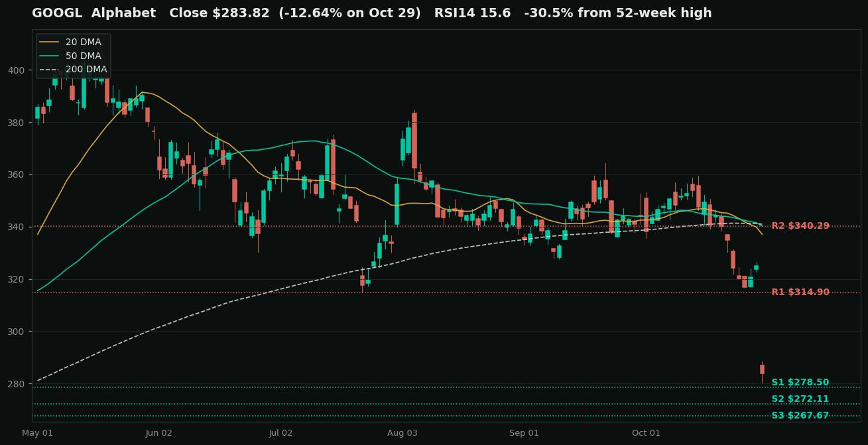Click the GOOGL ticker in the chart title
Viewport: 868px width, 445px height.
57,13
